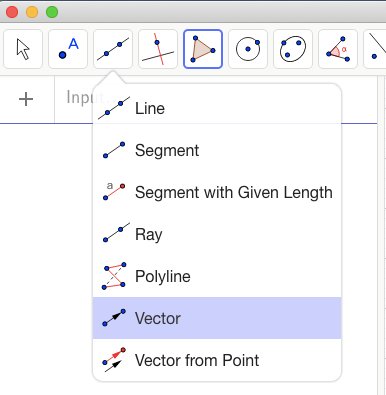
Task: Choose Vector from Point option
Action: point(217,360)
